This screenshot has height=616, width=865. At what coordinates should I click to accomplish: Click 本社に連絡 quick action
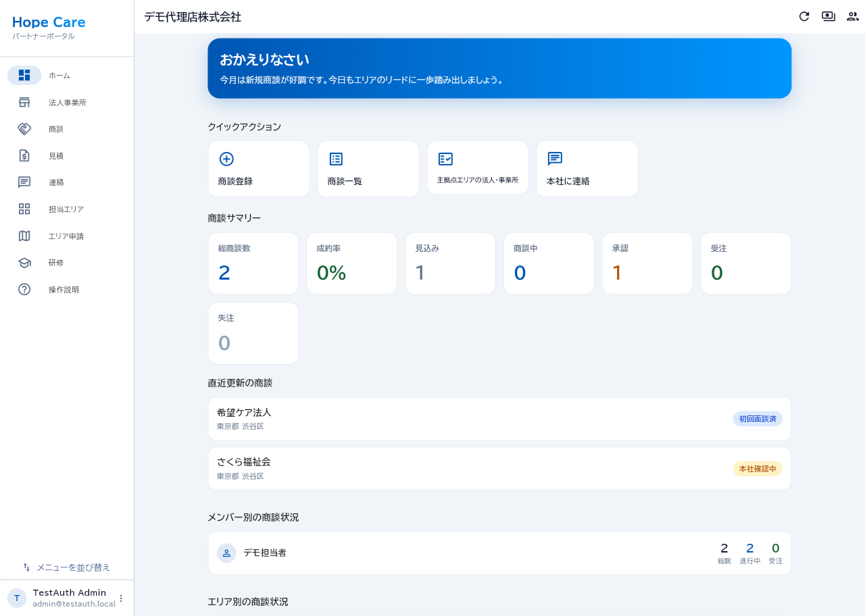click(x=587, y=169)
